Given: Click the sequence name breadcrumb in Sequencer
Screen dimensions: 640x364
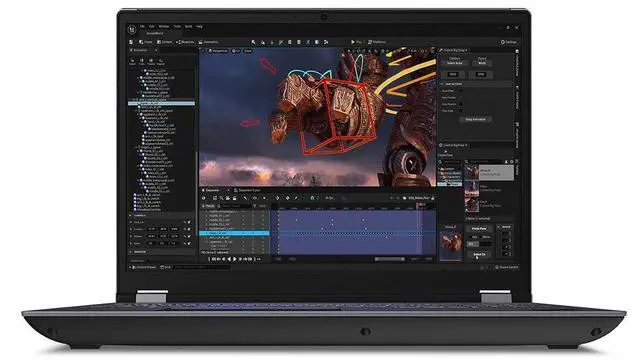Looking at the screenshot, I should [418, 198].
